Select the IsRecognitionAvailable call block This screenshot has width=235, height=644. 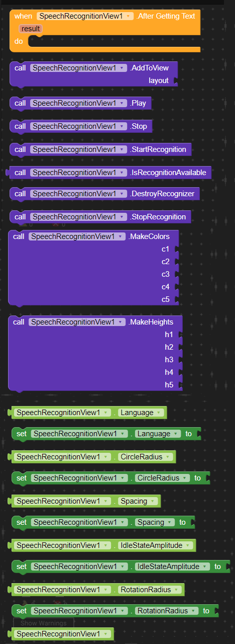point(109,173)
